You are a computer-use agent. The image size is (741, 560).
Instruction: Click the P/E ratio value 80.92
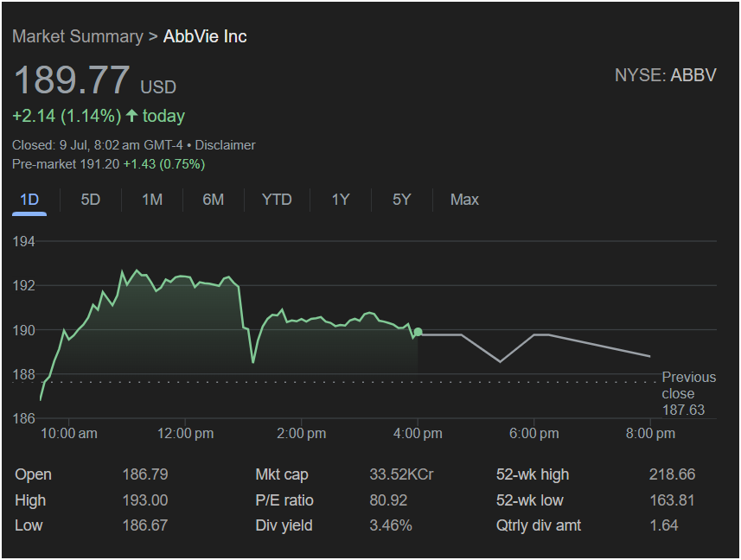pos(388,500)
